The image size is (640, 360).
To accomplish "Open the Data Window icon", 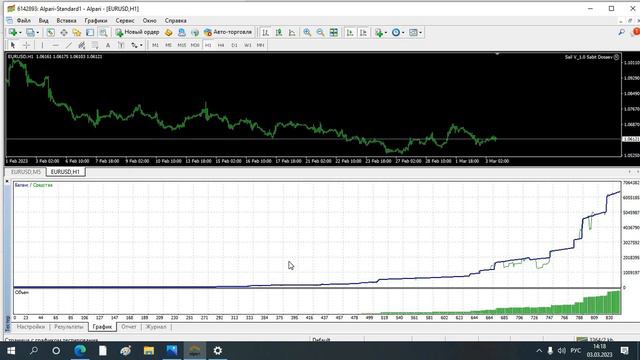I will (x=64, y=33).
